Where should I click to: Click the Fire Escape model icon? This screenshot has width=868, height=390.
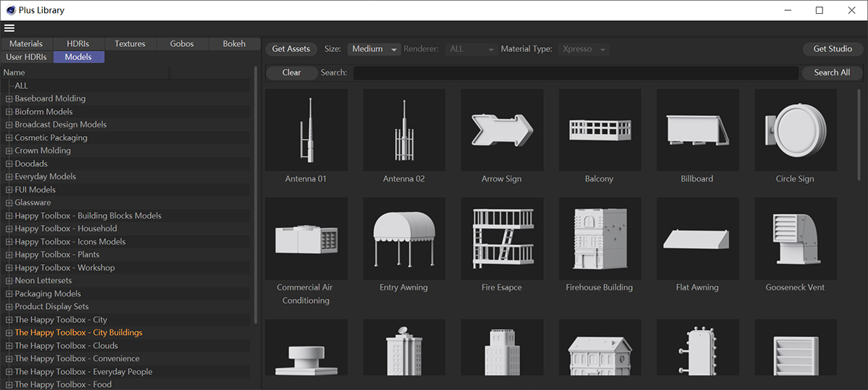pos(501,239)
